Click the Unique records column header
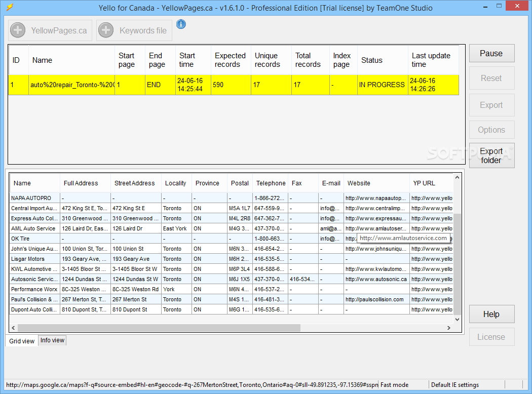532x394 pixels. (271, 60)
